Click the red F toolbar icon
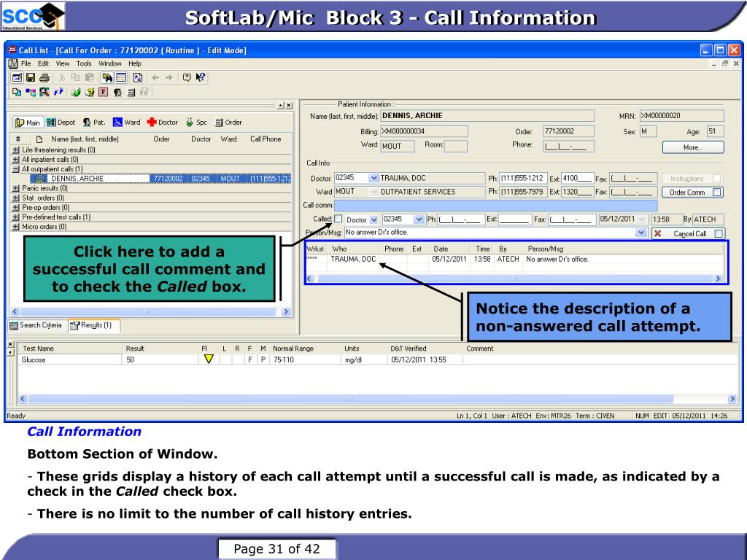Image resolution: width=747 pixels, height=560 pixels. click(103, 92)
